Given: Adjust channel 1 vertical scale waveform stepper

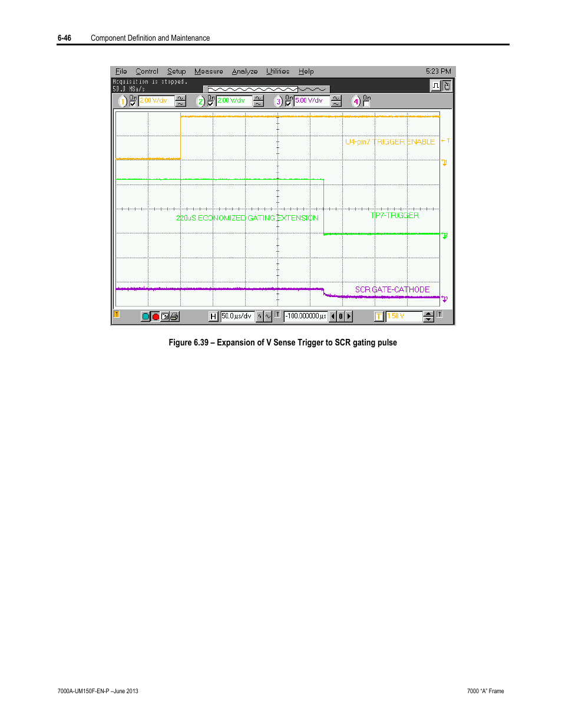Looking at the screenshot, I should pyautogui.click(x=181, y=101).
